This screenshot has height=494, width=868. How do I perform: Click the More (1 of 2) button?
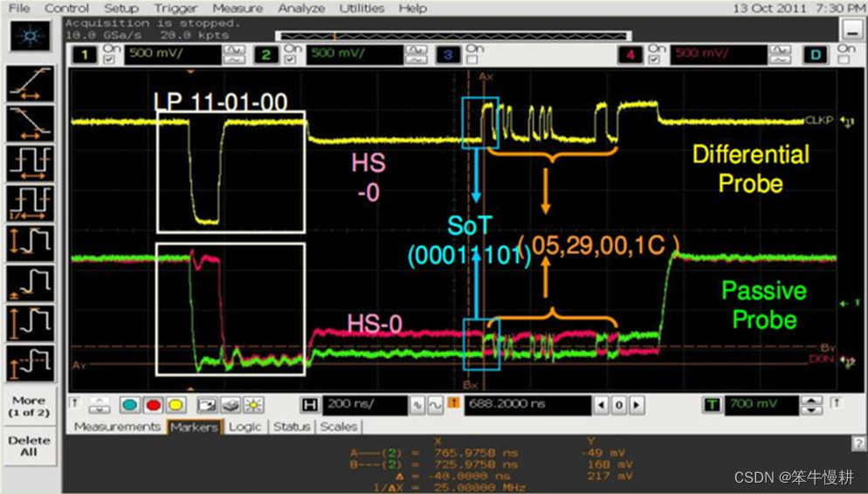click(30, 406)
